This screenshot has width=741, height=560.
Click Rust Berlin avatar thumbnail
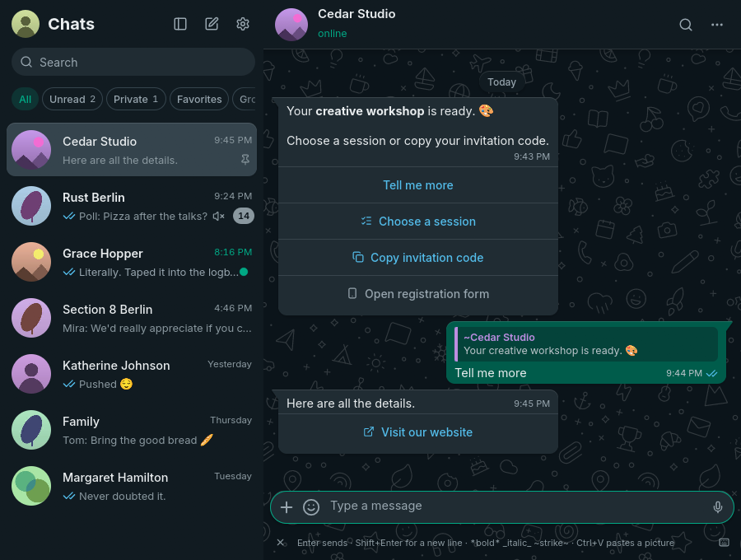point(31,206)
